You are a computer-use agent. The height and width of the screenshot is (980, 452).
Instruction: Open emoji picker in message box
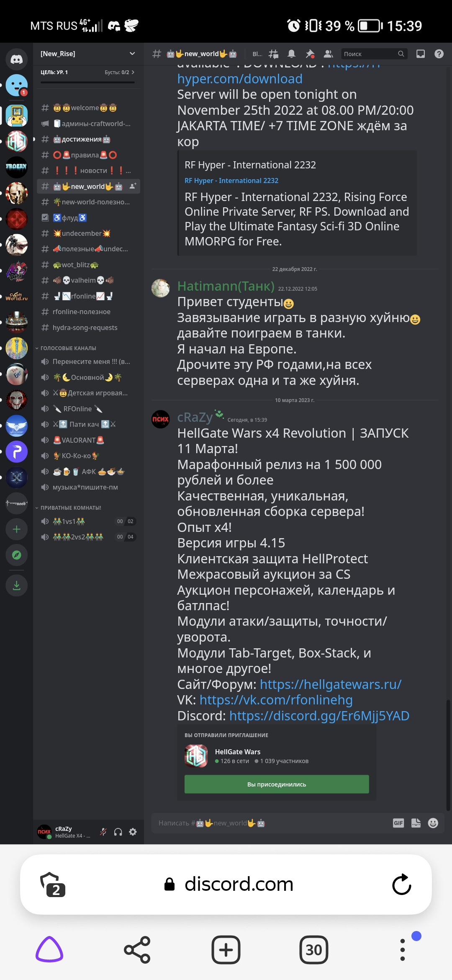click(433, 823)
